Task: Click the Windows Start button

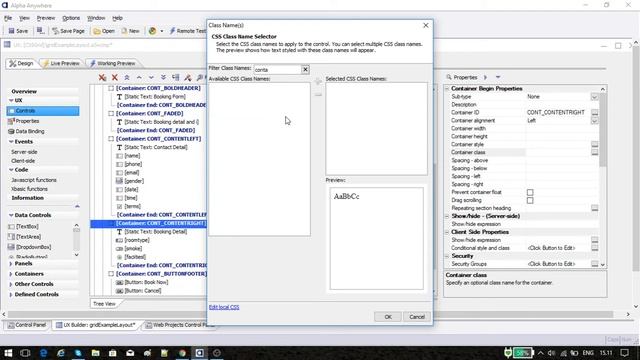Action: coord(8,353)
